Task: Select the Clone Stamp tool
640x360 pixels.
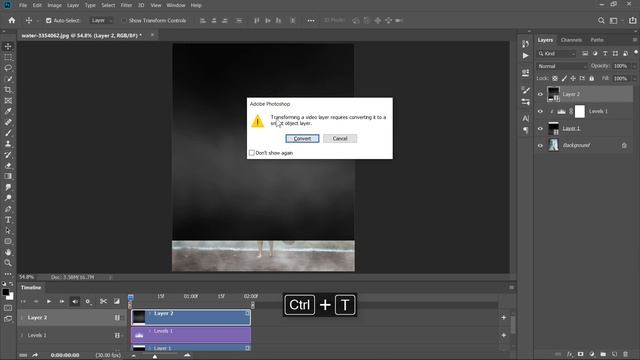Action: click(x=8, y=144)
